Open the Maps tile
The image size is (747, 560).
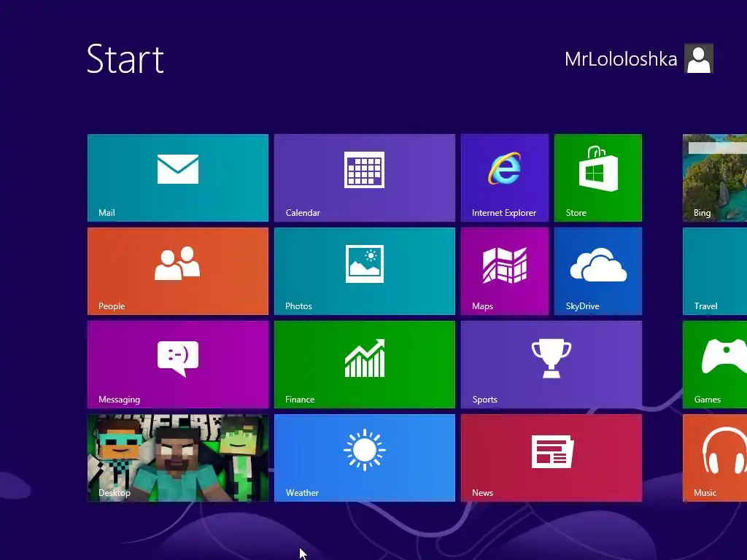coord(505,271)
